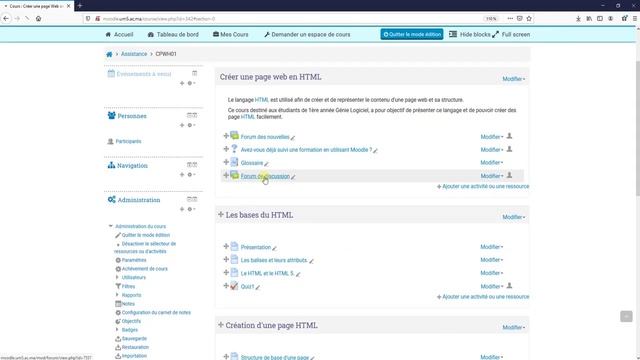Image resolution: width=640 pixels, height=360 pixels.
Task: Open Forum de discussion link
Action: coord(265,176)
